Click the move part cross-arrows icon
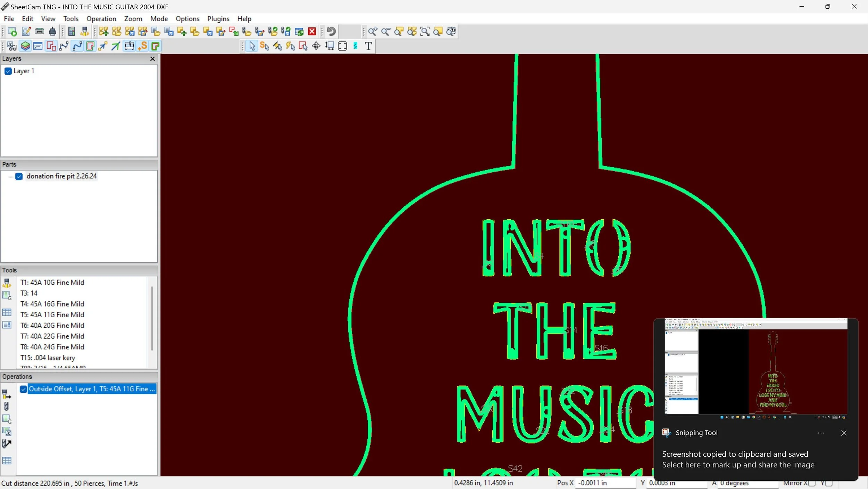Viewport: 868px width, 489px height. click(316, 46)
